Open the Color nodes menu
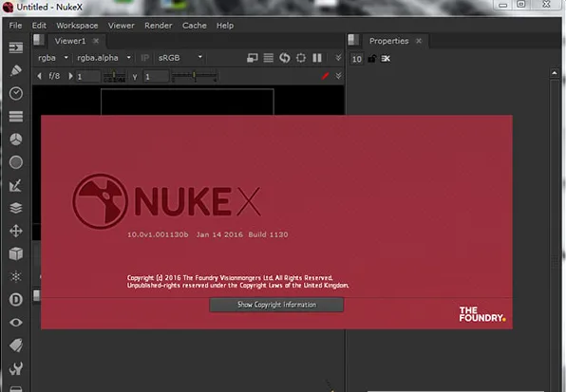Screen dimensions: 566x392 (16, 140)
